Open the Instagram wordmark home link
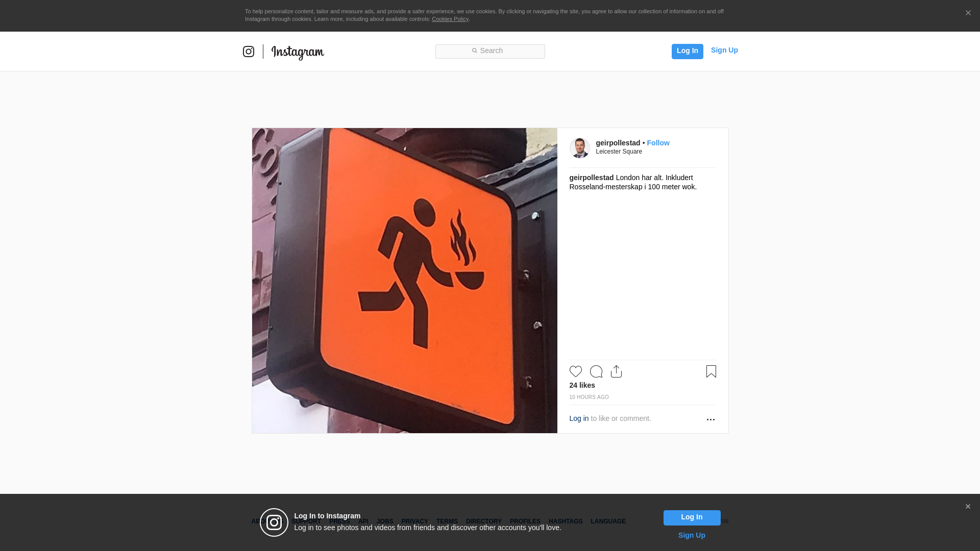 [x=298, y=52]
